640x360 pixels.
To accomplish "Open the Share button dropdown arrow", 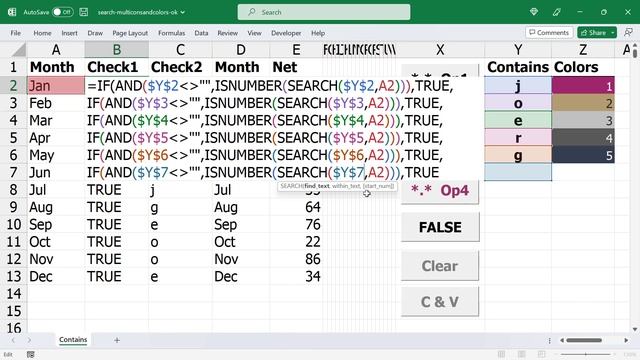I will click(x=613, y=33).
